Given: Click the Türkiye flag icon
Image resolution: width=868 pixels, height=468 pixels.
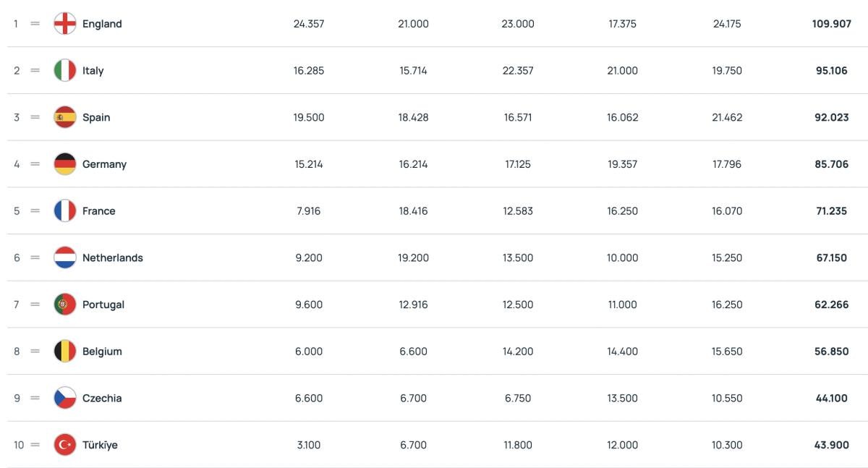Looking at the screenshot, I should coord(65,445).
